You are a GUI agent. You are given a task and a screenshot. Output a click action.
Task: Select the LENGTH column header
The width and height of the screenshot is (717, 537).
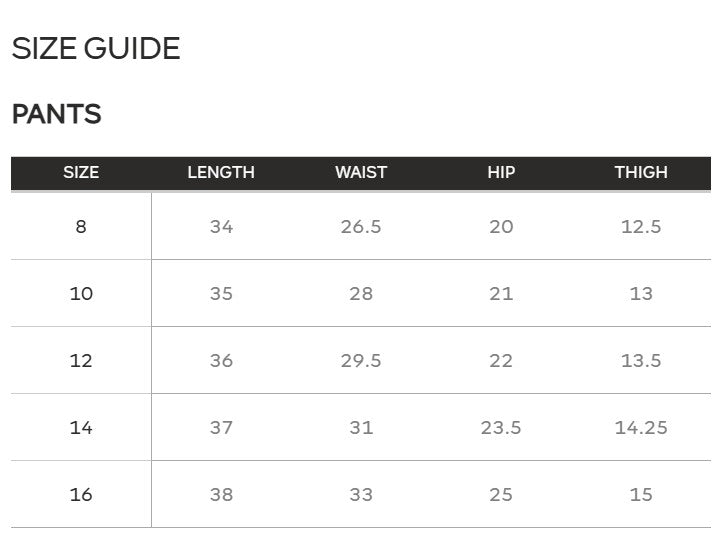point(221,173)
